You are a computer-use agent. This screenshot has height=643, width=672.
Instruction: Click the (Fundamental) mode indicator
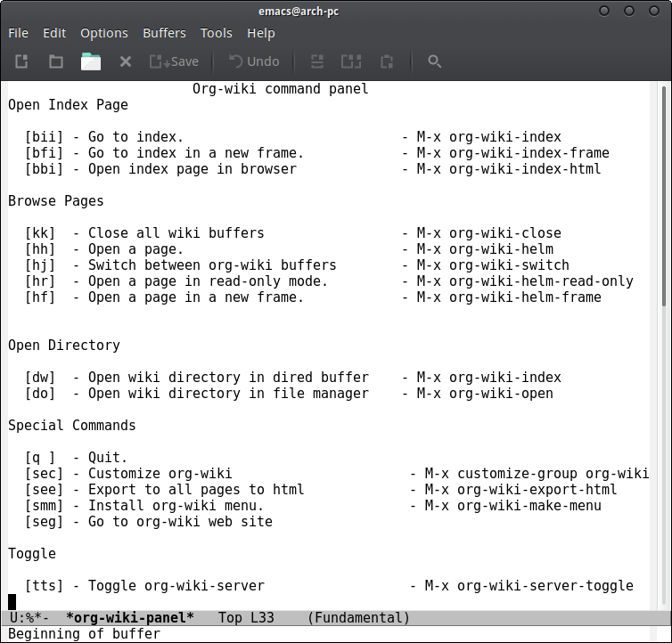click(x=358, y=618)
